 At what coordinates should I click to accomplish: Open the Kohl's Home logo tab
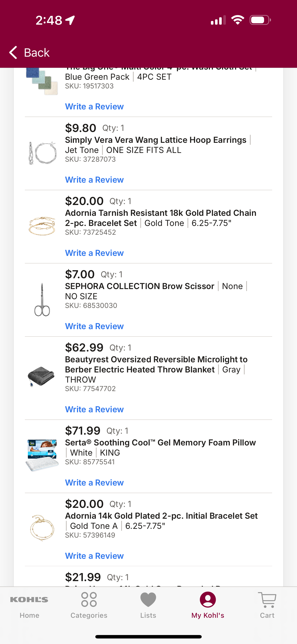29,600
